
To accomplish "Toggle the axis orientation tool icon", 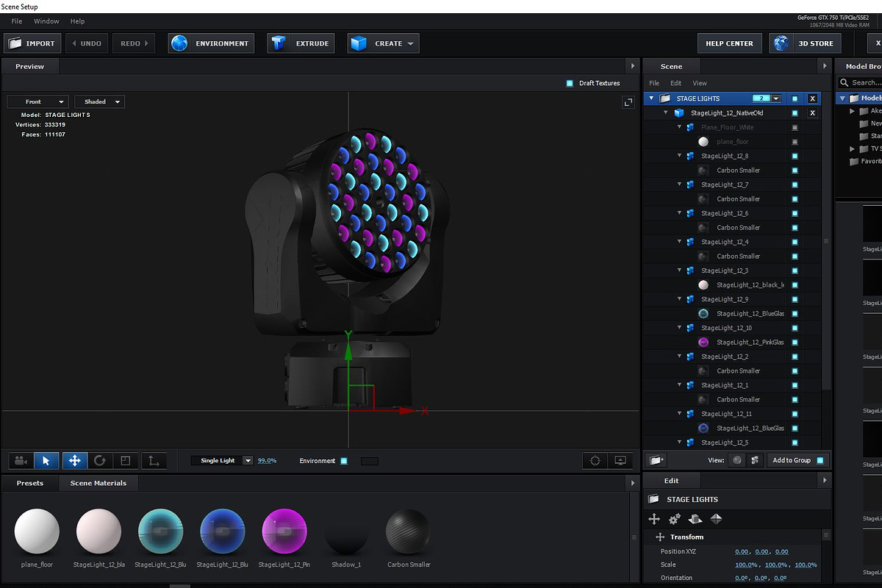I will (154, 461).
